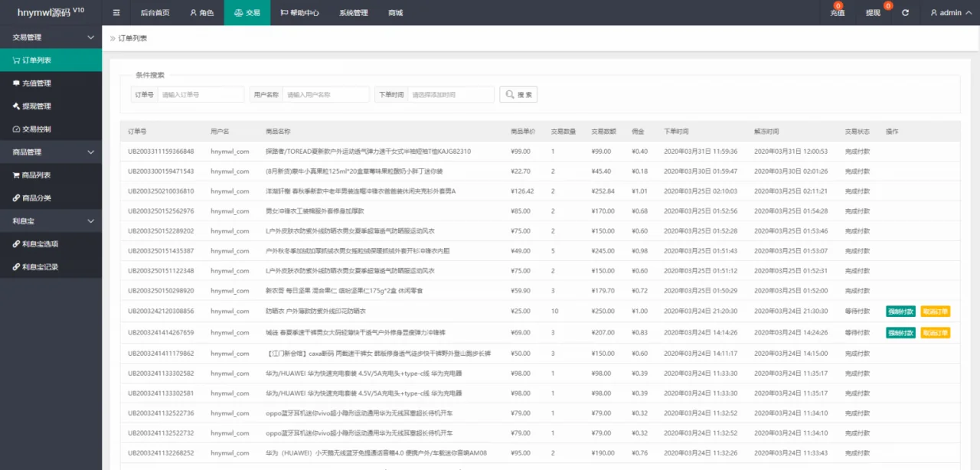Viewport: 980px width, 470px height.
Task: Open 充值管理 from the sidebar
Action: pos(36,83)
